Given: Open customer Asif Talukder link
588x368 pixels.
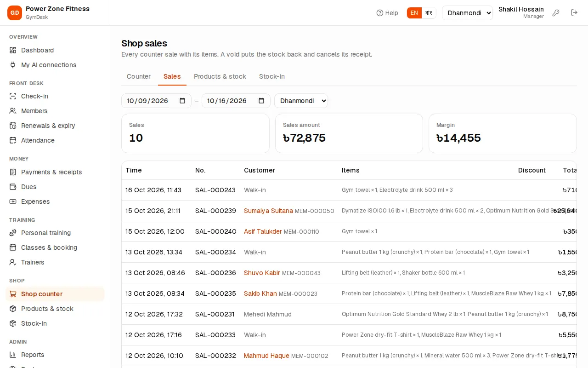Looking at the screenshot, I should pyautogui.click(x=263, y=231).
